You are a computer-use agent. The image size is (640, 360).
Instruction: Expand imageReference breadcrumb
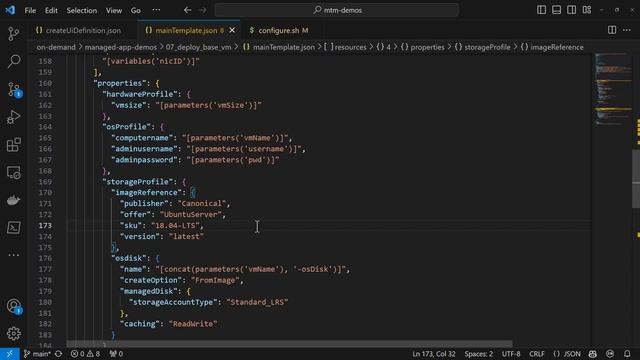click(x=552, y=47)
